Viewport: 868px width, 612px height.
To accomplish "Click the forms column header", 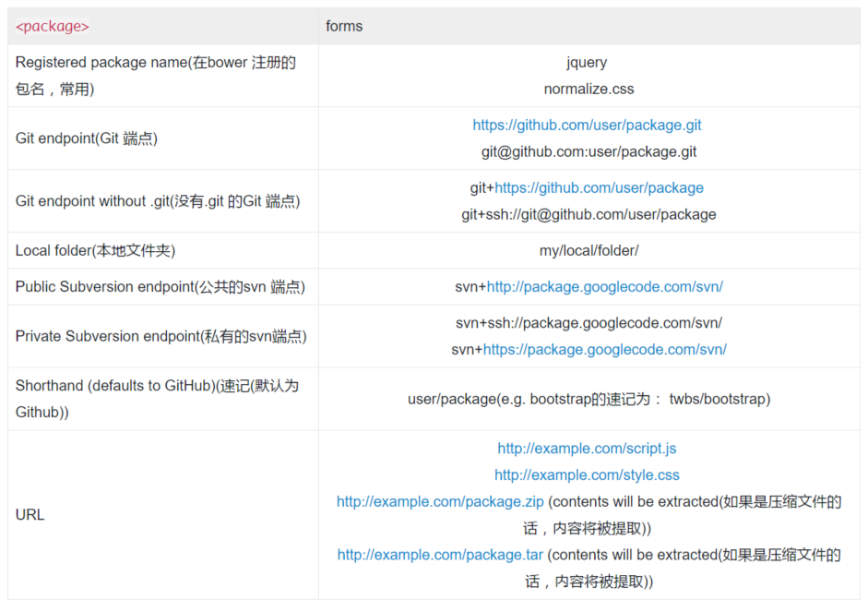I will [x=344, y=26].
